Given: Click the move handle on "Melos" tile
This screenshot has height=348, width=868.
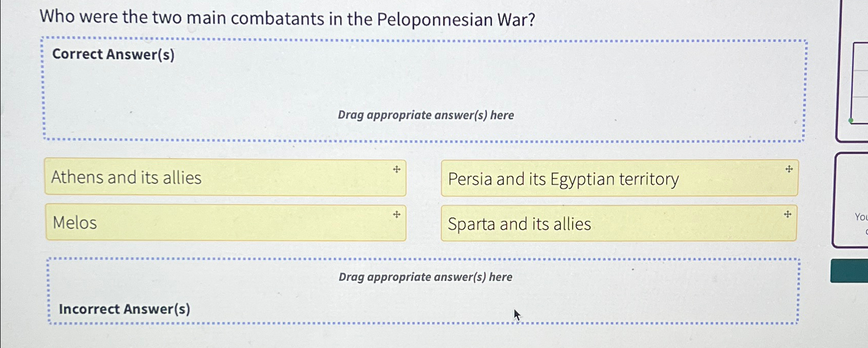Looking at the screenshot, I should pyautogui.click(x=396, y=215).
